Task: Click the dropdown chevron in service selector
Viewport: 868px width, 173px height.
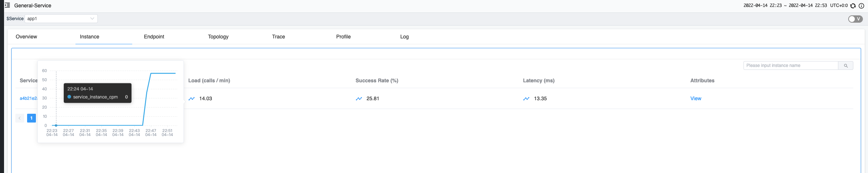Action: [x=92, y=19]
